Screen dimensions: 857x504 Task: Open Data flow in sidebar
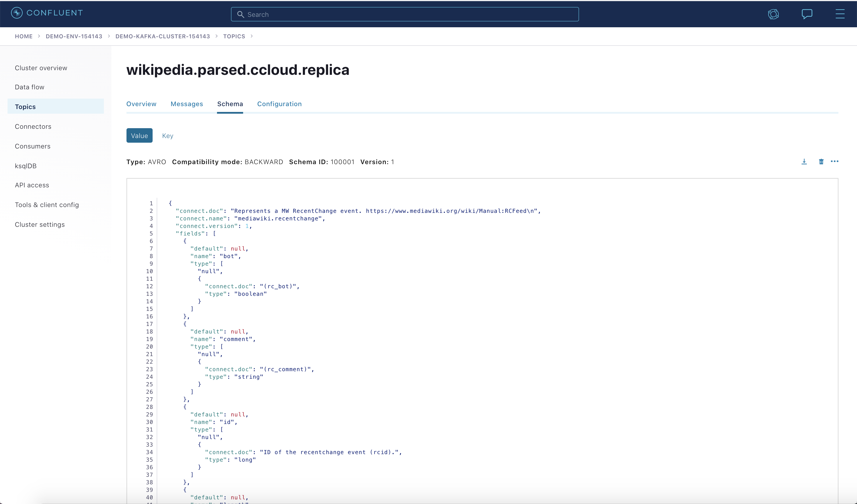(x=30, y=87)
